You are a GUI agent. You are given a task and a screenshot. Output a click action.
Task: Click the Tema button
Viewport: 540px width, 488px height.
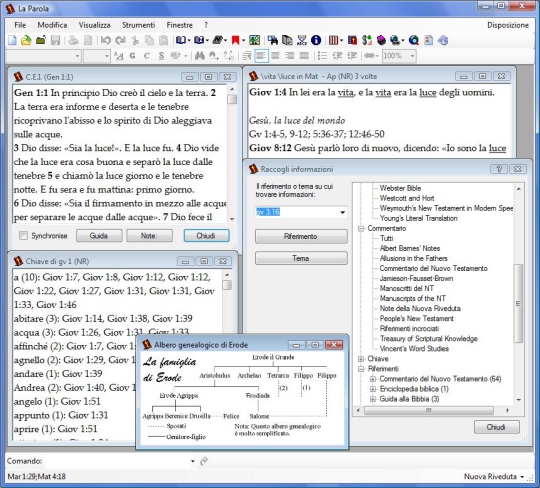pyautogui.click(x=301, y=258)
